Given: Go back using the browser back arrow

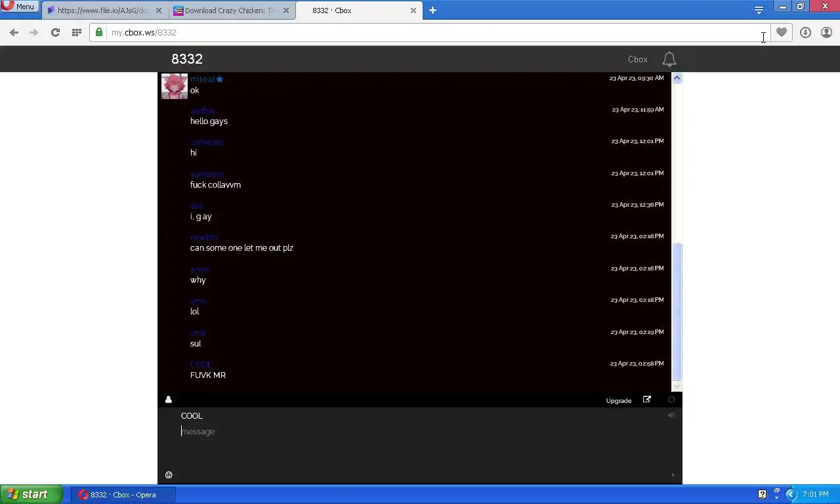Looking at the screenshot, I should click(x=14, y=32).
